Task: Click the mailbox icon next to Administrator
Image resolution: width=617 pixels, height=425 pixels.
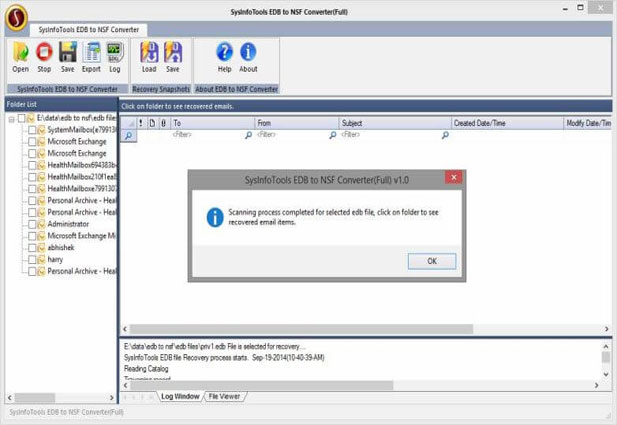Action: [42, 224]
